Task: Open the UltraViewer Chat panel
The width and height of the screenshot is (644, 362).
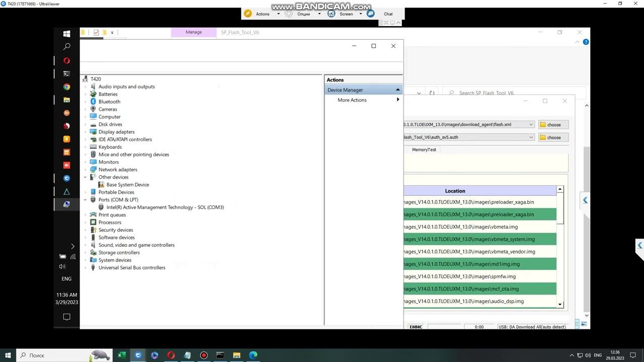Action: coord(388,14)
